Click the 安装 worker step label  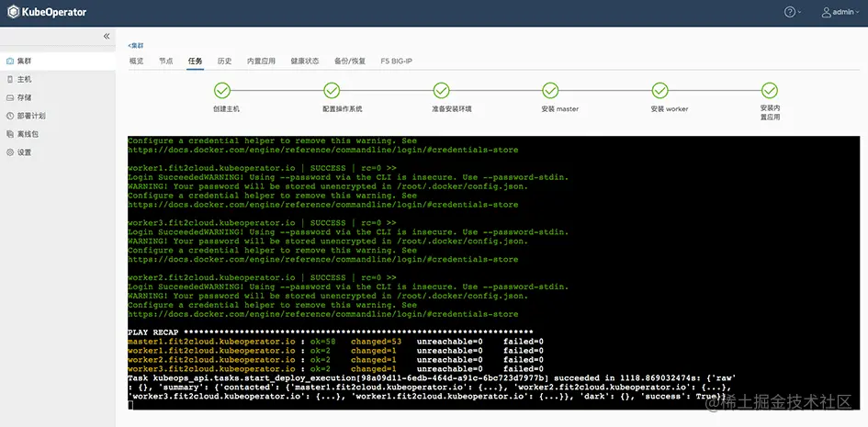(670, 109)
